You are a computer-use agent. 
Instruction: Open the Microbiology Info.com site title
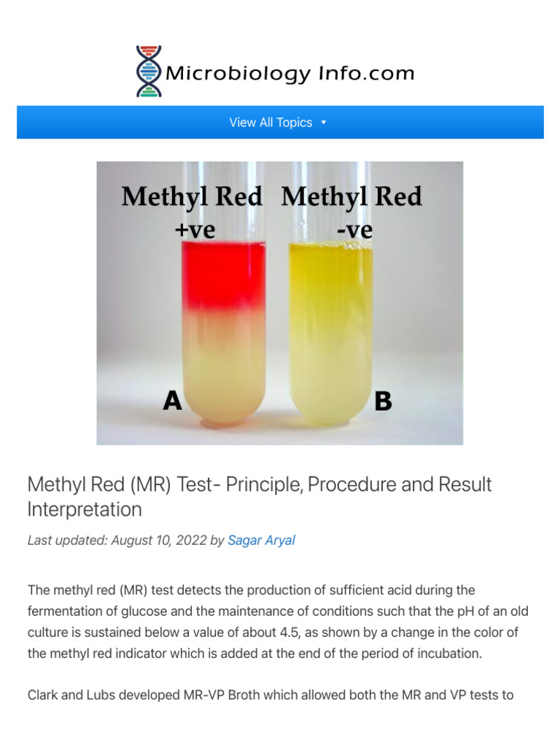coord(290,73)
